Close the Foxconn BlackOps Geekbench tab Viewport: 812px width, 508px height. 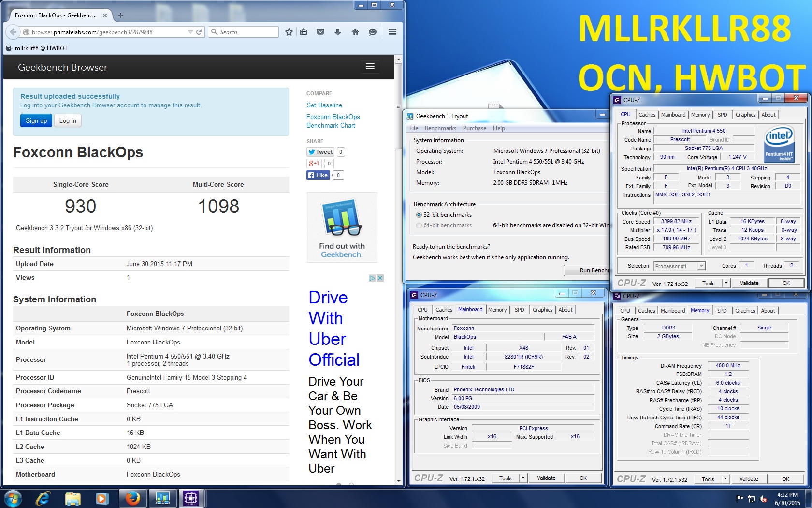105,15
